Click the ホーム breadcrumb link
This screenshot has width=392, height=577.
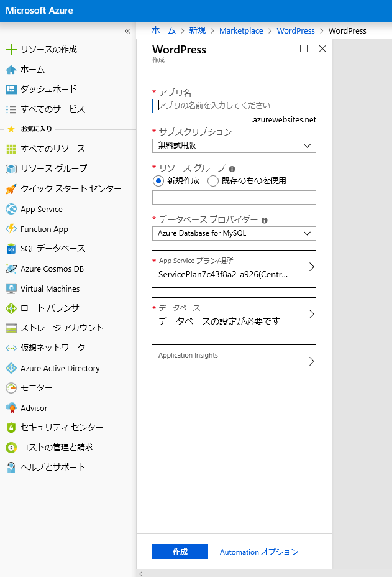tap(163, 30)
